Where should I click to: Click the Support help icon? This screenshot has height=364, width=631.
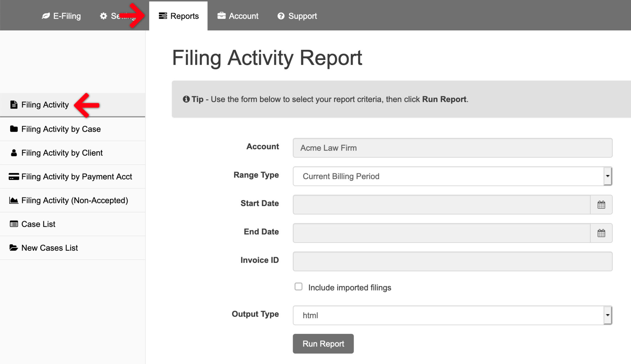[x=281, y=16]
